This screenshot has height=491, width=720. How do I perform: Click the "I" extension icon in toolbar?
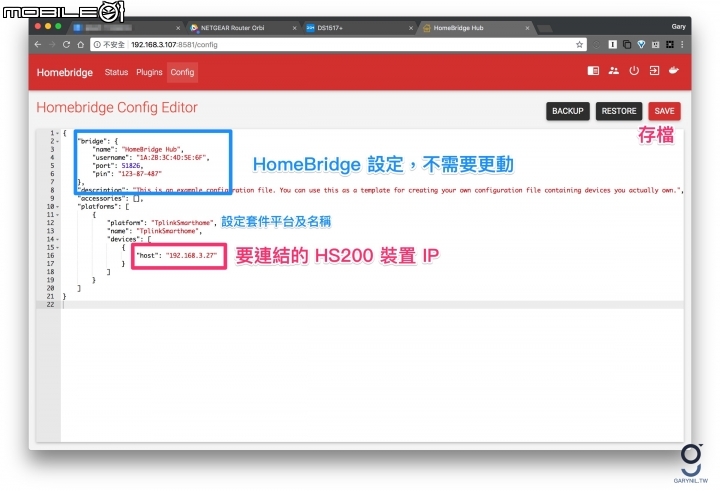[x=613, y=45]
